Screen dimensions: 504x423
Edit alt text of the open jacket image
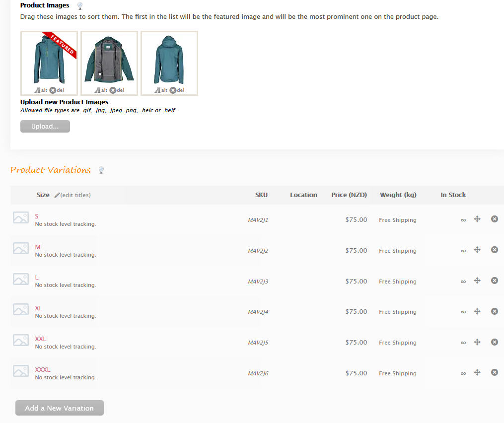point(101,90)
